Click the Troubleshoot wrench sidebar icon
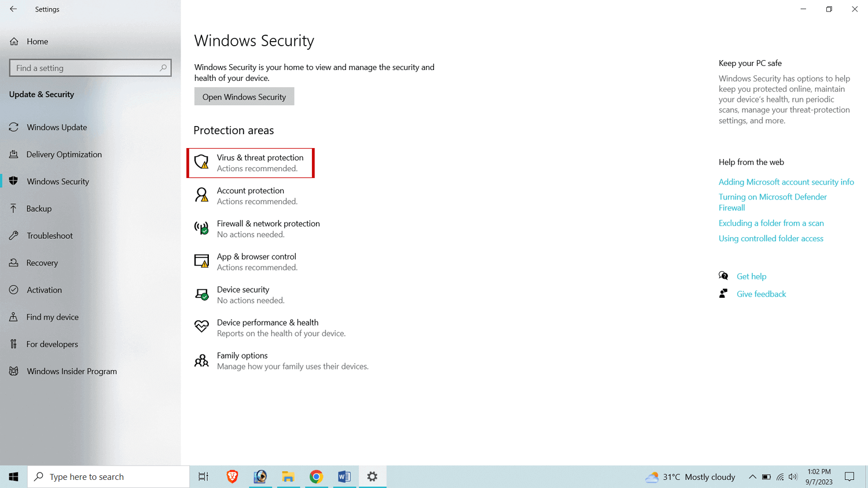 pyautogui.click(x=14, y=235)
